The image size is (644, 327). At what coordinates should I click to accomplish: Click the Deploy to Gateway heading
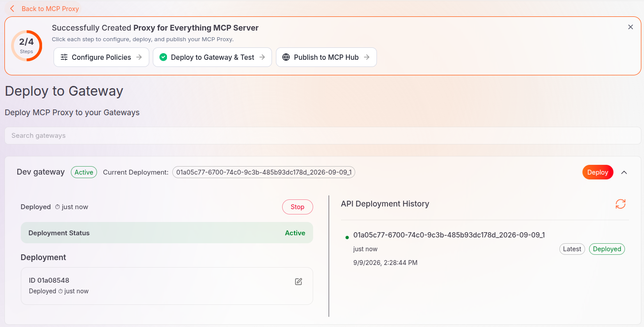point(64,91)
